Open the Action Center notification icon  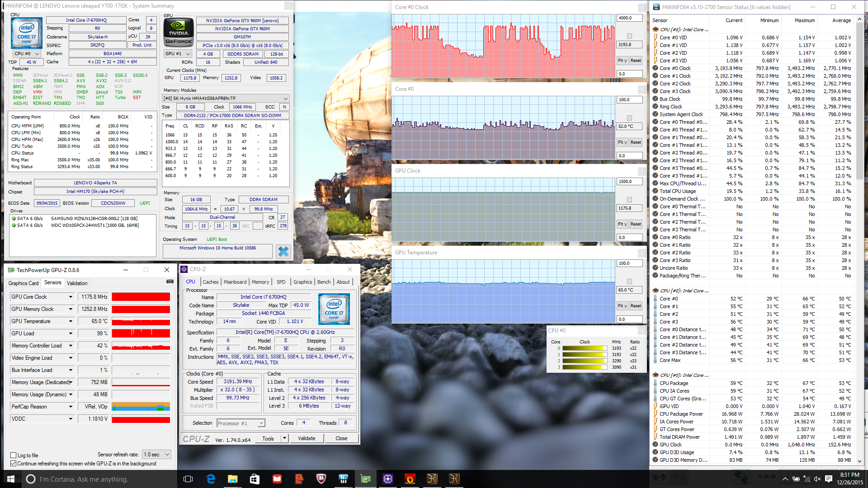829,479
